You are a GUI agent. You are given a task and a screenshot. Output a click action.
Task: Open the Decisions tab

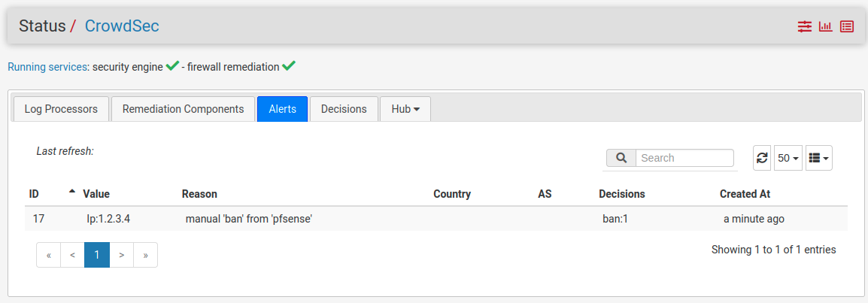pyautogui.click(x=344, y=109)
